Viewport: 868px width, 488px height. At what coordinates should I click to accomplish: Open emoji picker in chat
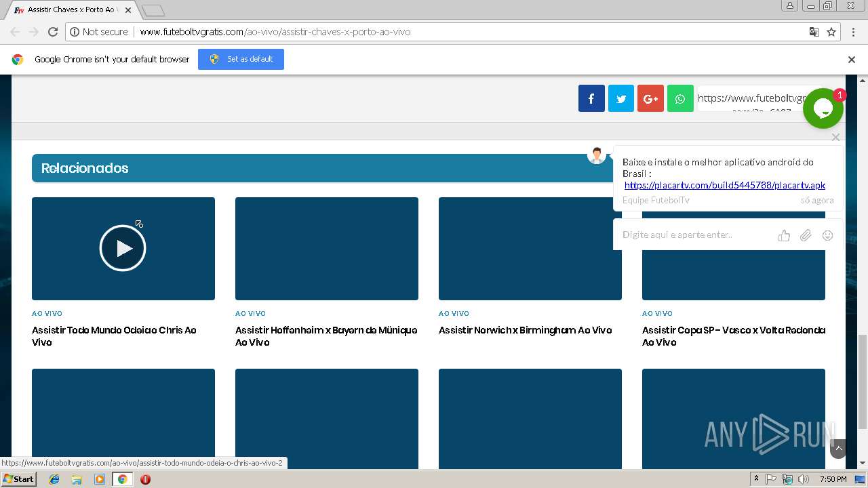[827, 235]
